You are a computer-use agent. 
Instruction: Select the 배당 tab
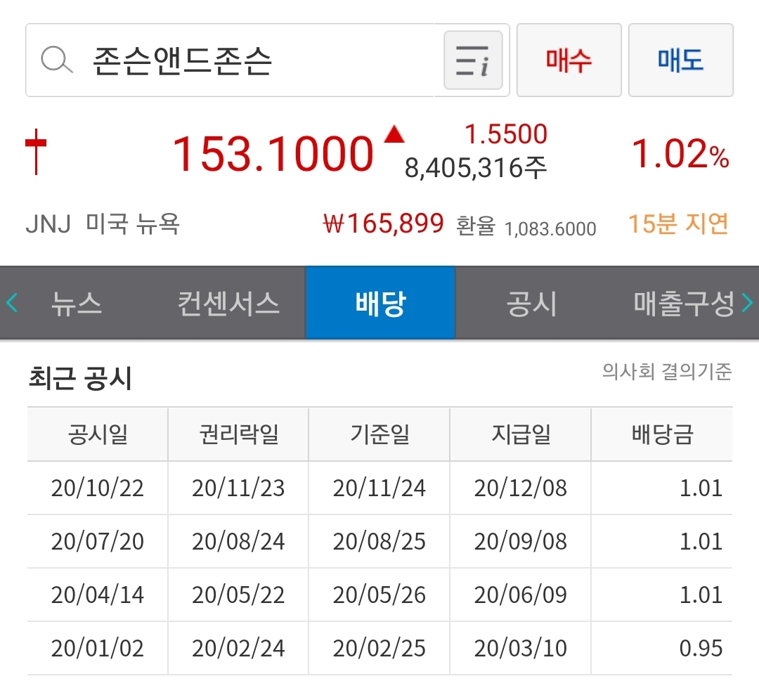tap(380, 303)
